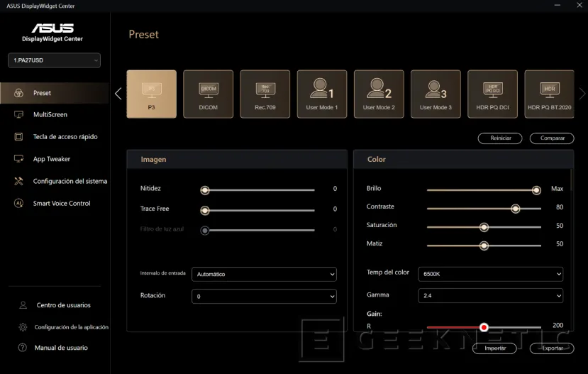The width and height of the screenshot is (588, 374).
Task: Switch to User Mode 2 preset
Action: point(379,94)
